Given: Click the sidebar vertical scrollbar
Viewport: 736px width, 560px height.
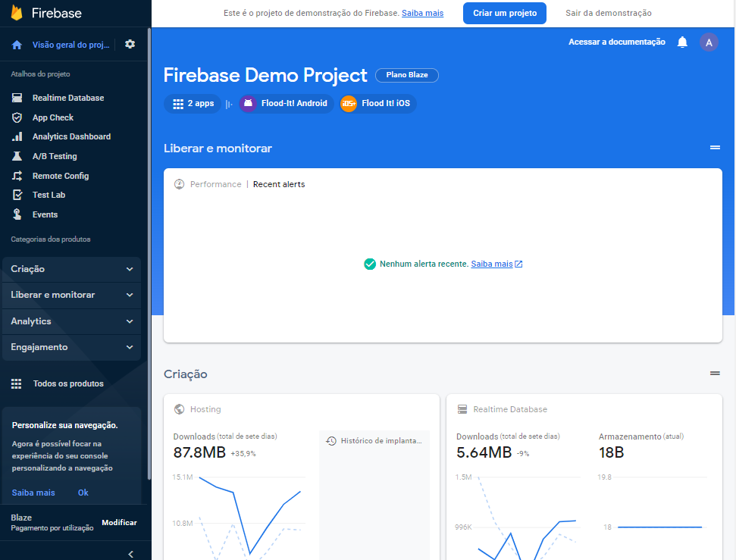Looking at the screenshot, I should coord(149,254).
